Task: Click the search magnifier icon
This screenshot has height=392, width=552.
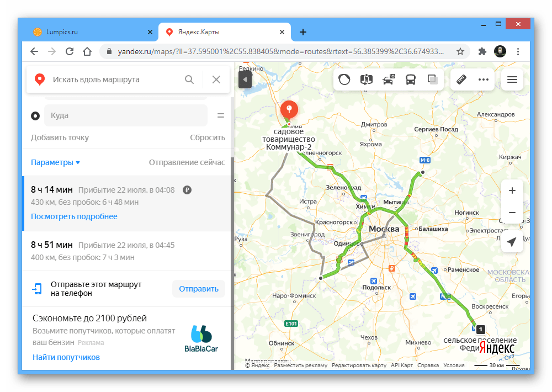Action: point(189,80)
